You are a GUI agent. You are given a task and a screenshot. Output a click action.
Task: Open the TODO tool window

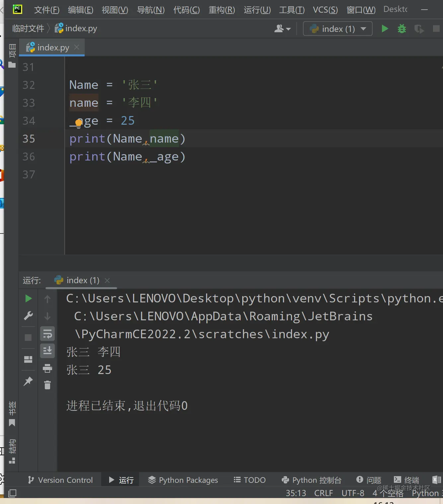(x=250, y=480)
